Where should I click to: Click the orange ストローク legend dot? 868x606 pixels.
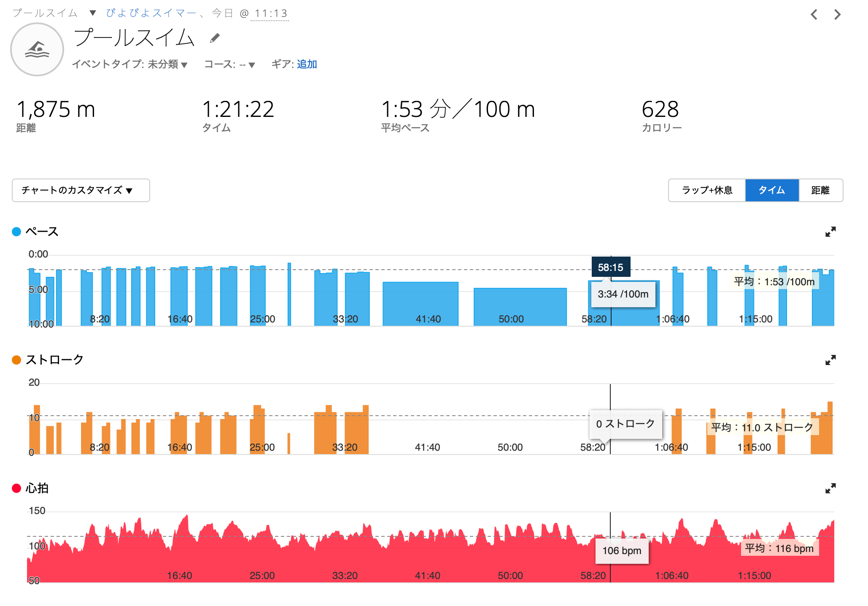(16, 360)
